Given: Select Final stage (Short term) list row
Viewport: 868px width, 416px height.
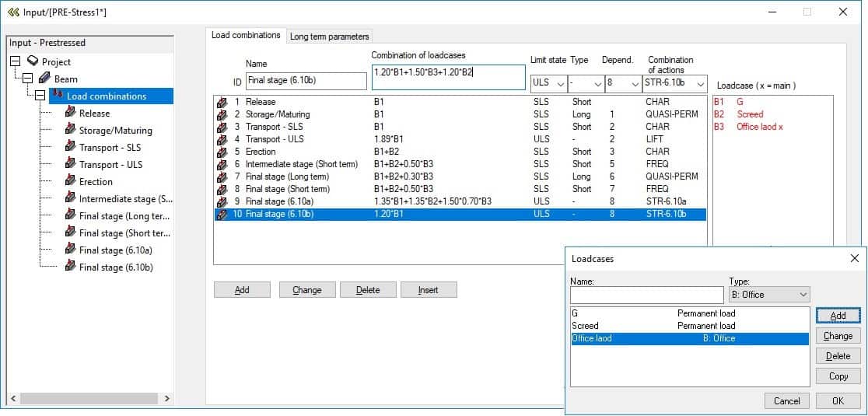Looking at the screenshot, I should coord(460,189).
